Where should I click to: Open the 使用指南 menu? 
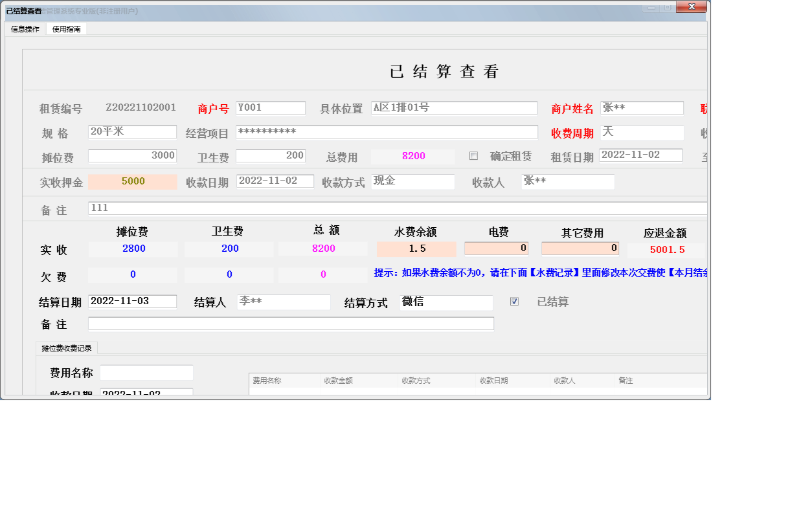click(x=67, y=29)
